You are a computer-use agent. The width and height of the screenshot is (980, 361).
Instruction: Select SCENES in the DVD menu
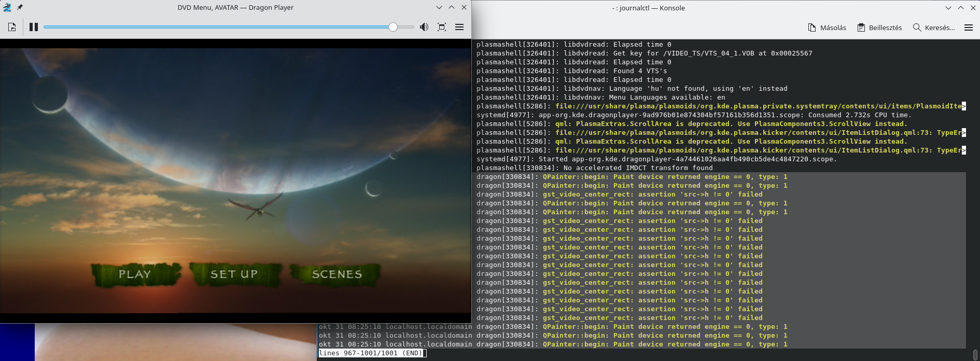[337, 274]
